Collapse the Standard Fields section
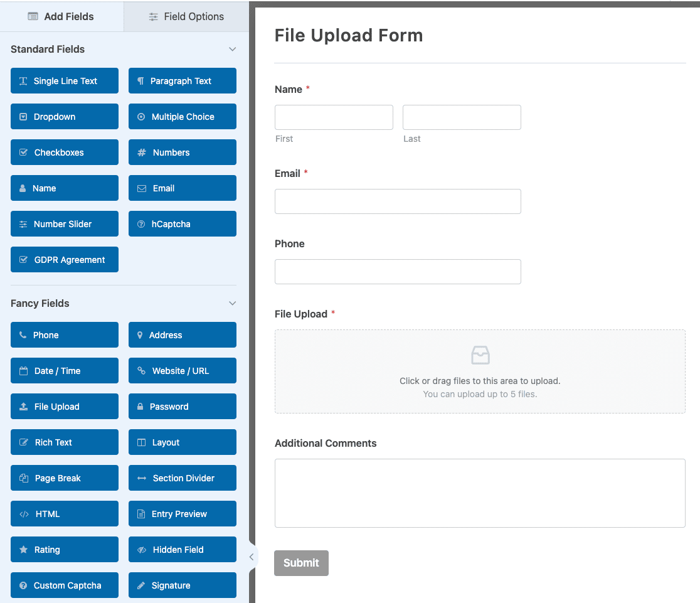700x603 pixels. click(x=233, y=49)
